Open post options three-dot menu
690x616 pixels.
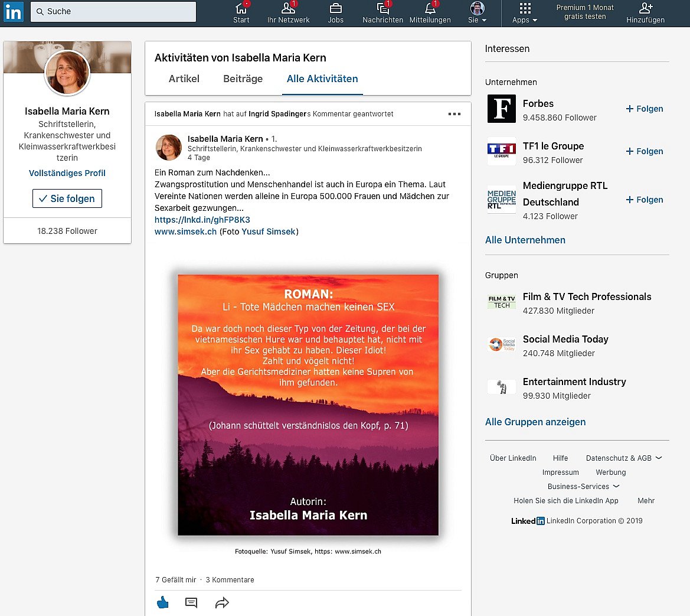tap(454, 114)
